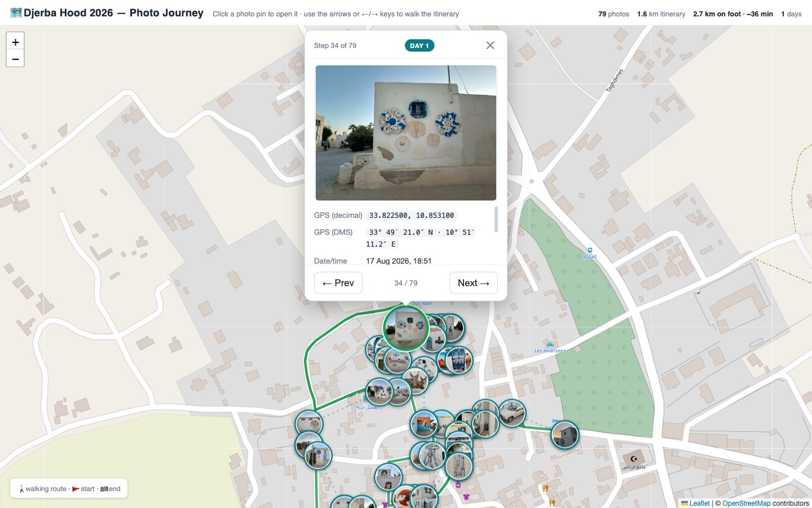Select the GPS decimal coordinates value

(412, 216)
